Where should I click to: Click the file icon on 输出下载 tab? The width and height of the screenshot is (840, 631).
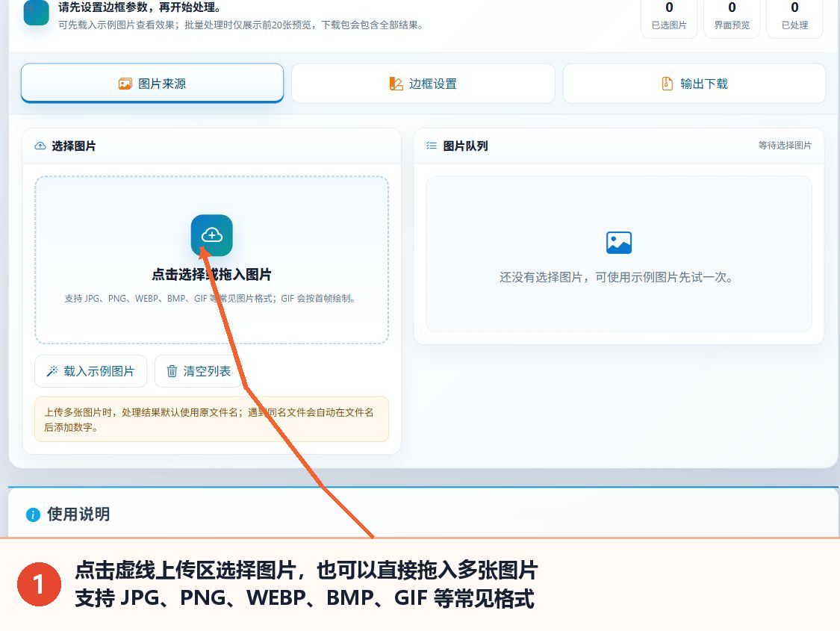tap(667, 84)
